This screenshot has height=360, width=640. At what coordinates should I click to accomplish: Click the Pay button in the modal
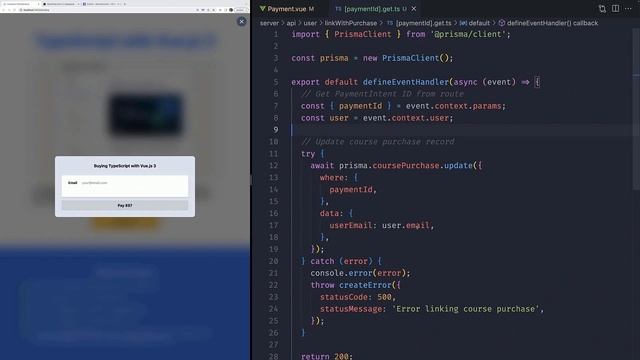tap(125, 205)
